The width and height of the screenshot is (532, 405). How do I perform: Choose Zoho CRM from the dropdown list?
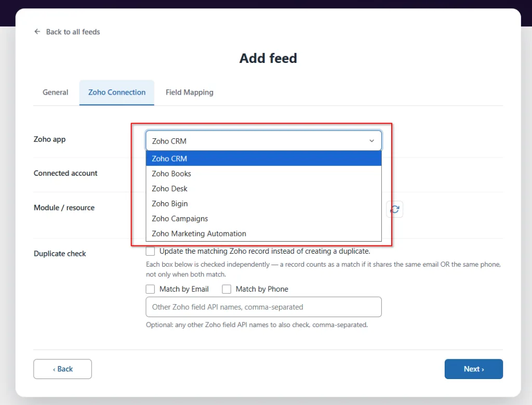click(x=263, y=159)
